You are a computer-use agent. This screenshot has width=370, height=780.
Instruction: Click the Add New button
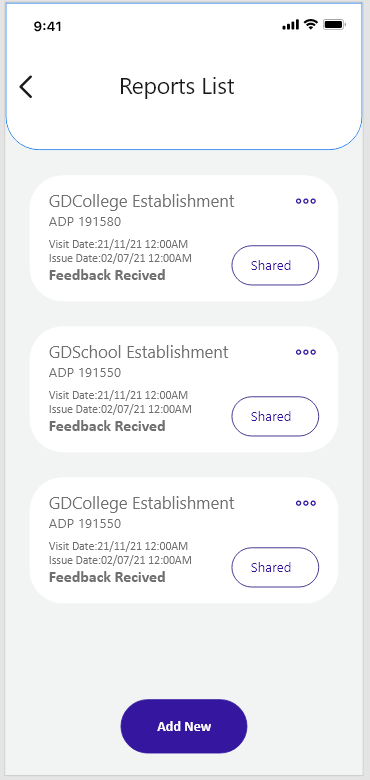point(184,726)
